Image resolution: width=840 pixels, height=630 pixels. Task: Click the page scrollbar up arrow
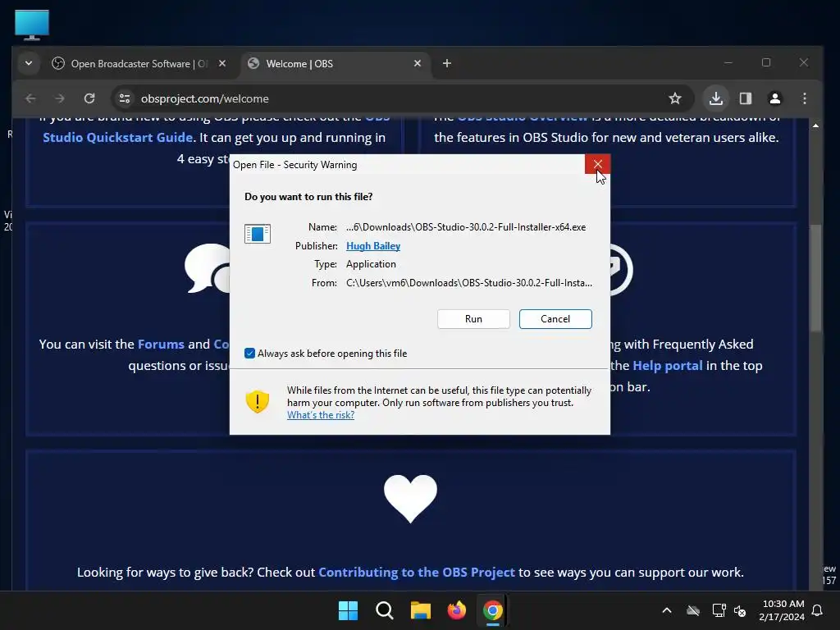(815, 126)
